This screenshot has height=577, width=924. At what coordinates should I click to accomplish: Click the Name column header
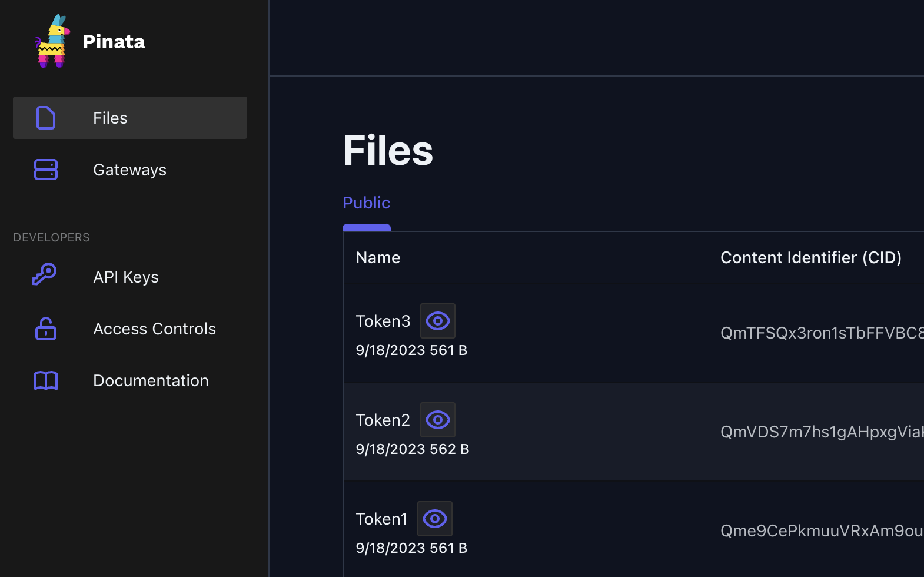(x=378, y=258)
